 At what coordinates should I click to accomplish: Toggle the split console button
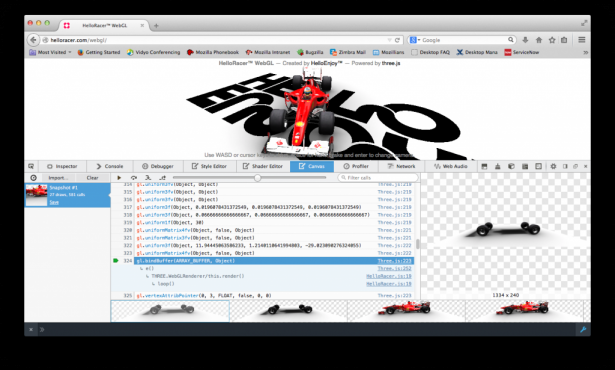coord(484,166)
